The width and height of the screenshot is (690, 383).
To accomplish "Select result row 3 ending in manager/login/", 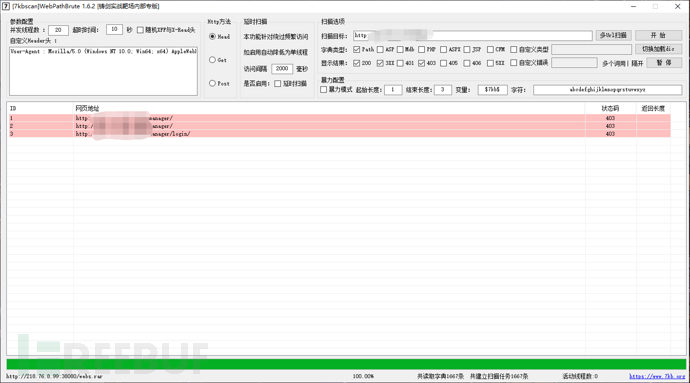I will [x=339, y=134].
